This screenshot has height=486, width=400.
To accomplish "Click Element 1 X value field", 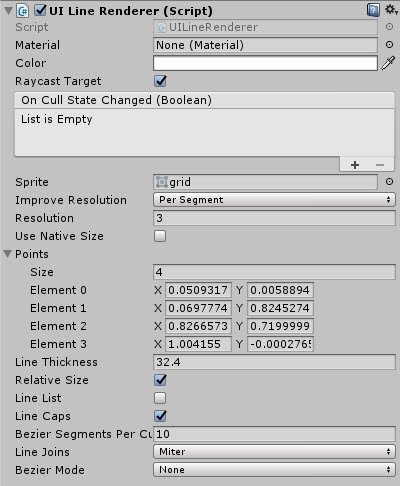I will click(x=198, y=308).
